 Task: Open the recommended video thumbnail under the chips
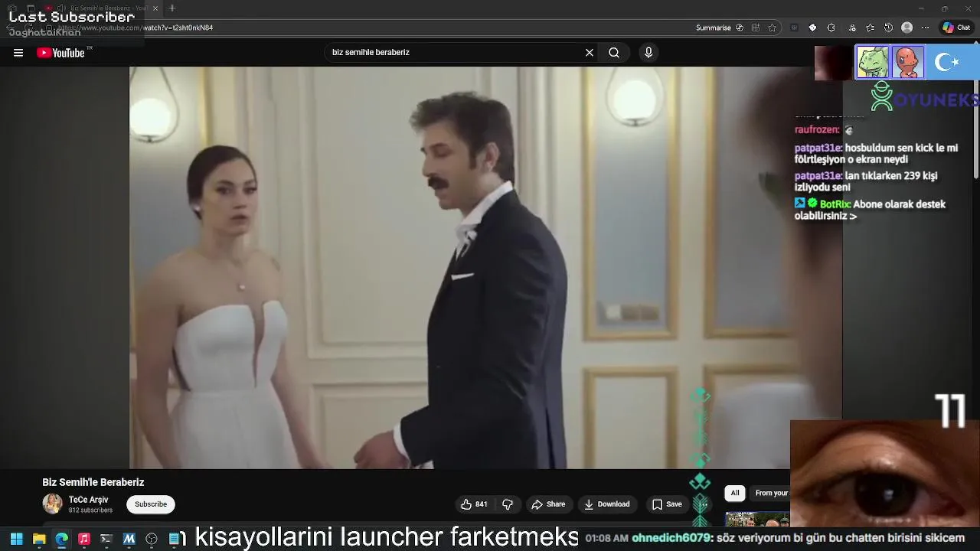pyautogui.click(x=757, y=520)
